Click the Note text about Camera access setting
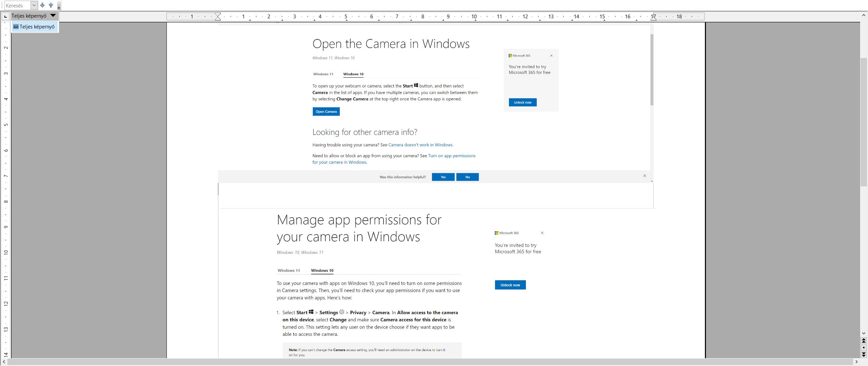Screen dimensions: 868x366 367,352
